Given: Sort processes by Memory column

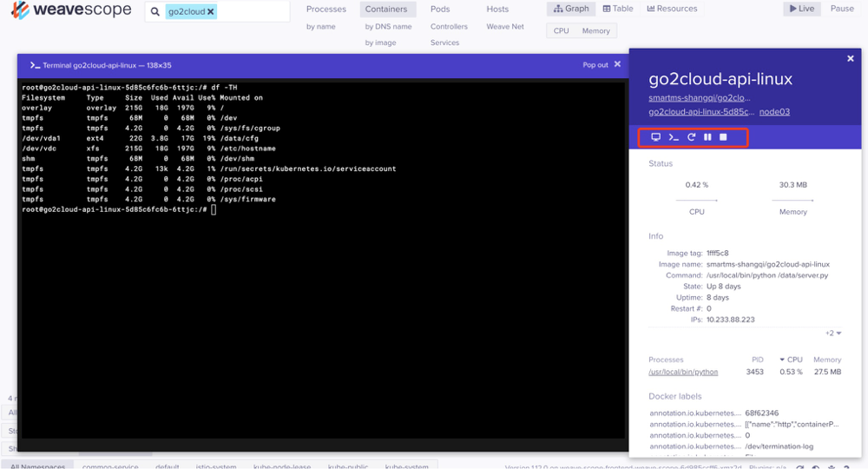Looking at the screenshot, I should click(827, 360).
